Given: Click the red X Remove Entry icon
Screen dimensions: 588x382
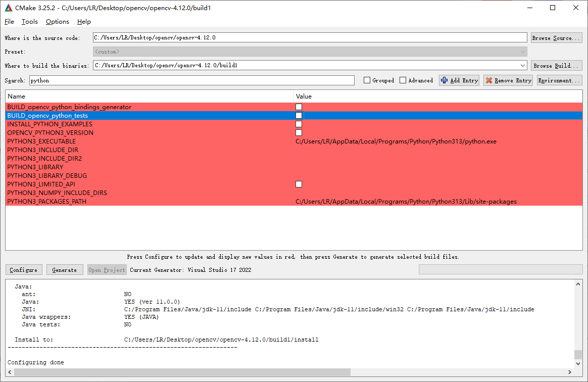Looking at the screenshot, I should click(489, 80).
